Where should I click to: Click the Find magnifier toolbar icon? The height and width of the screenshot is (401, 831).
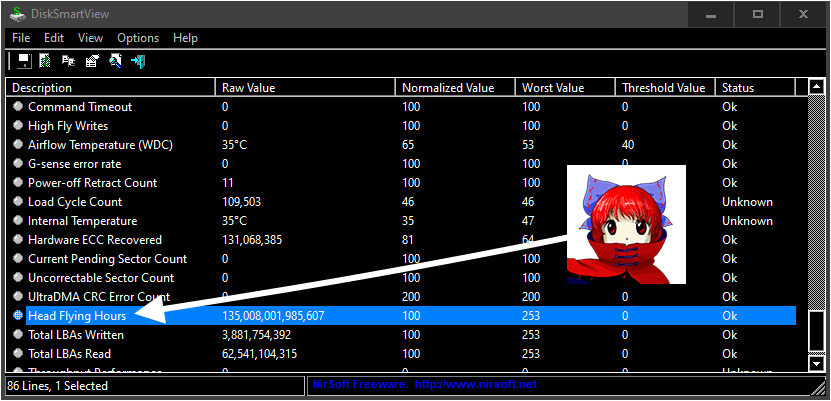[x=115, y=62]
